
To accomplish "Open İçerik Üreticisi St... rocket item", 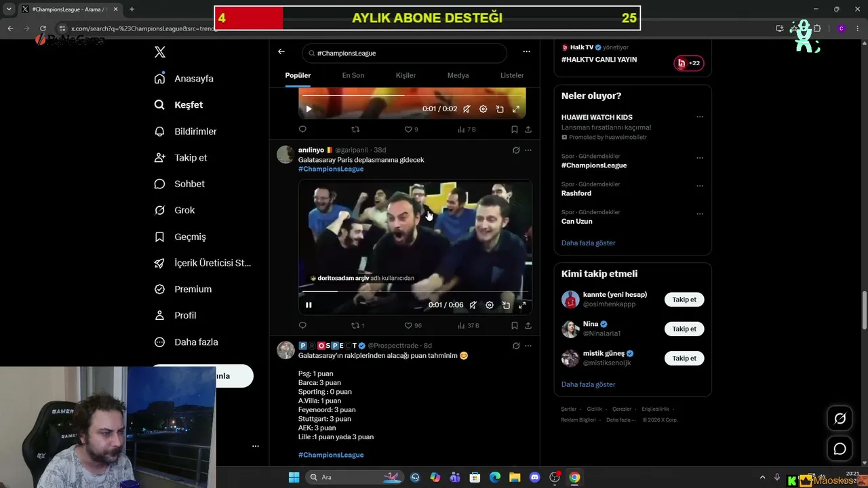I will point(203,263).
